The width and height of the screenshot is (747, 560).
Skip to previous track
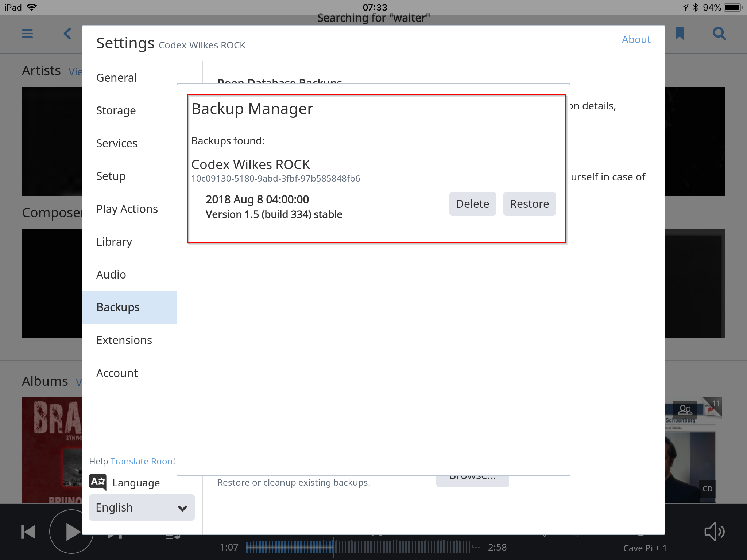28,532
